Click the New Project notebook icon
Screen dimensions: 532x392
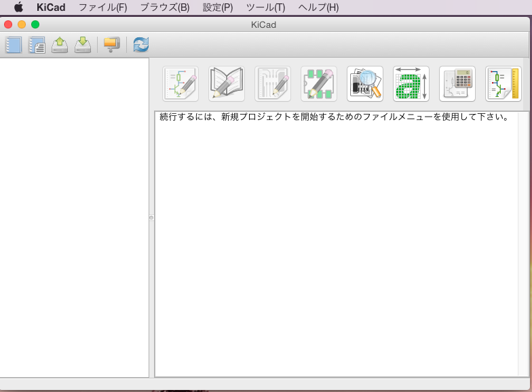click(14, 45)
